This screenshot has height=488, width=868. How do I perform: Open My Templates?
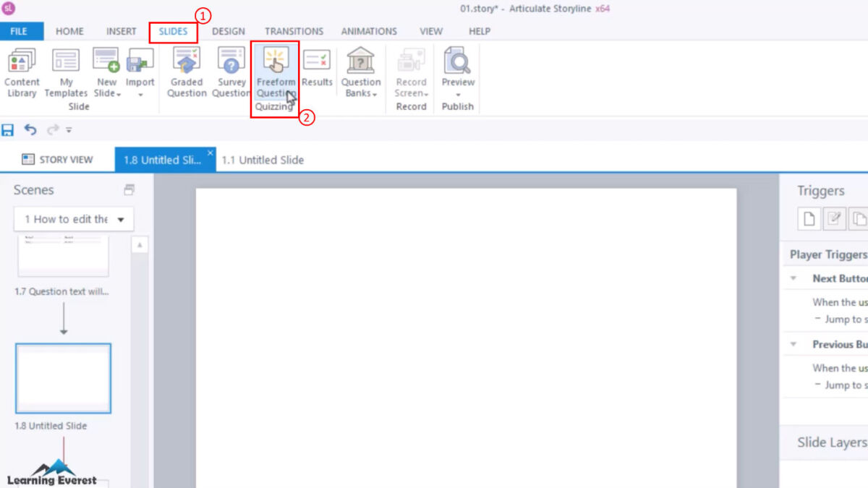pos(66,72)
